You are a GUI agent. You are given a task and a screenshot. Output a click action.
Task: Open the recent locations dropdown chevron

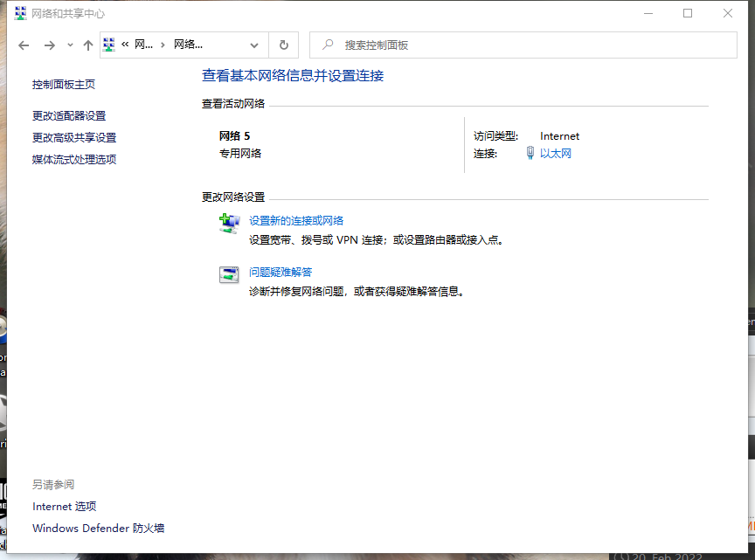tap(70, 45)
